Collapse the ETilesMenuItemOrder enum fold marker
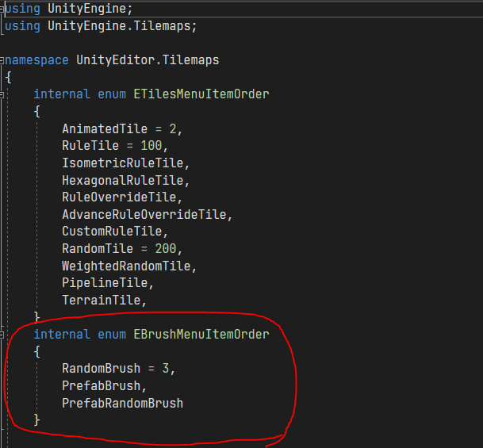This screenshot has width=483, height=448. pyautogui.click(x=2, y=95)
